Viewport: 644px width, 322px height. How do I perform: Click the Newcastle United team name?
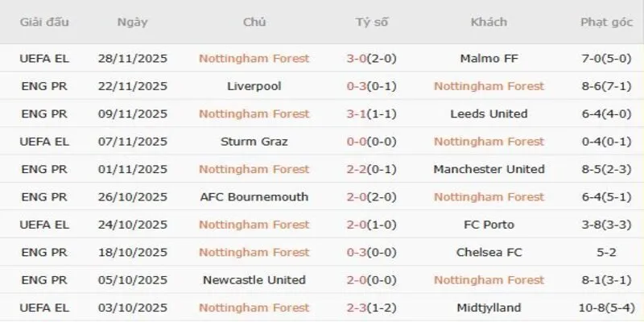click(254, 280)
